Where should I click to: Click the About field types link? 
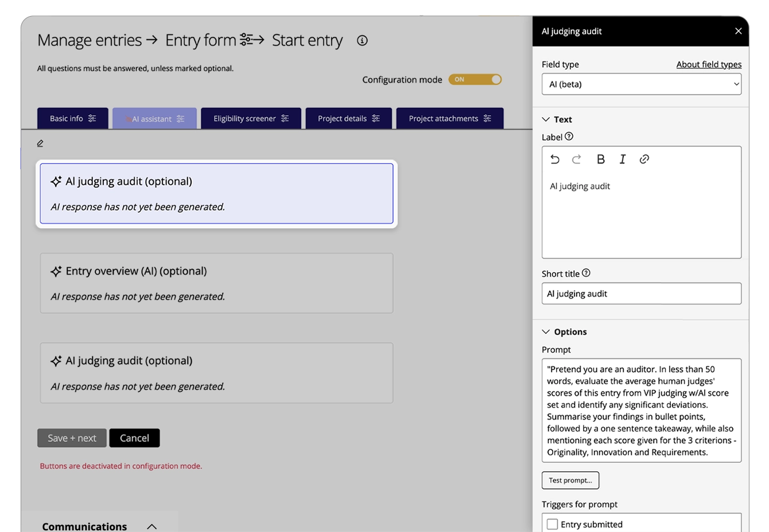coord(709,64)
